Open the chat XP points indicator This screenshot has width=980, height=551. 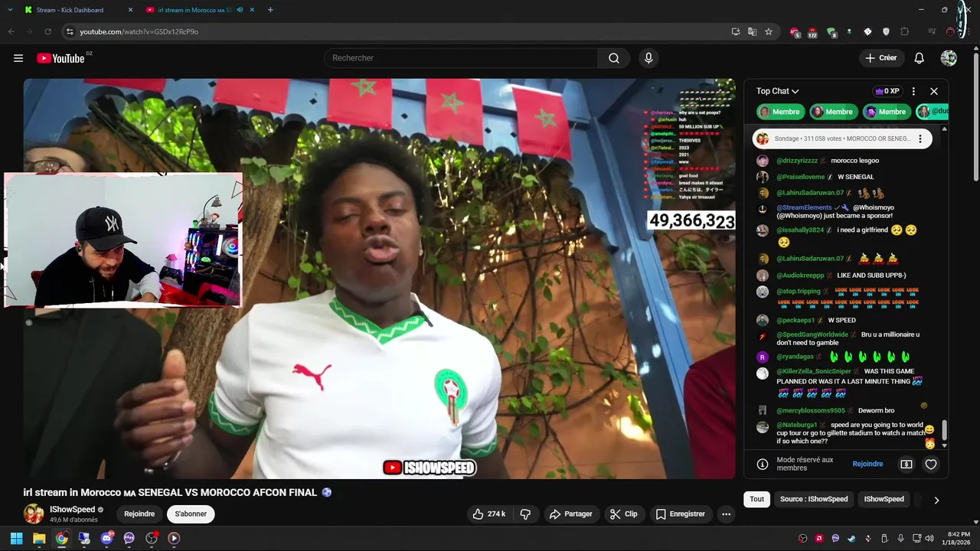coord(887,91)
